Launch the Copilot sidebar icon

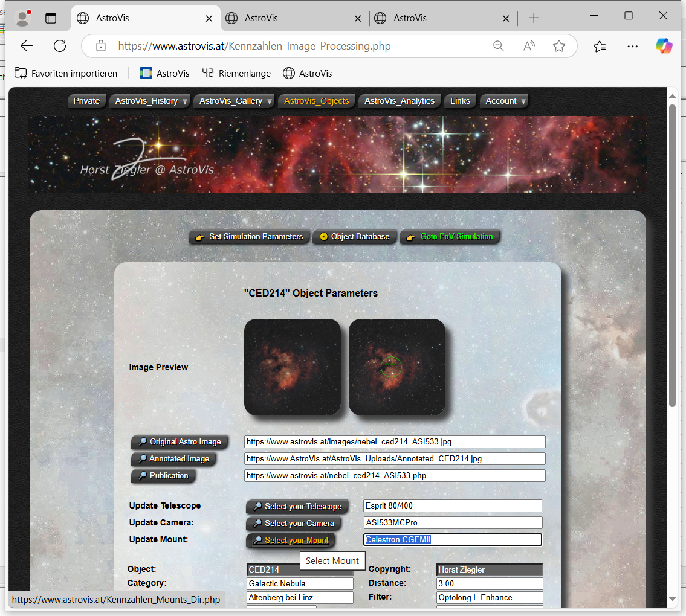[x=664, y=46]
